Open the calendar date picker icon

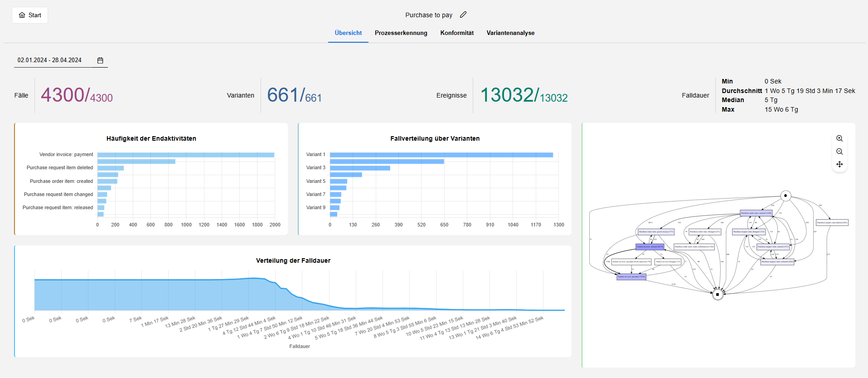[x=100, y=60]
